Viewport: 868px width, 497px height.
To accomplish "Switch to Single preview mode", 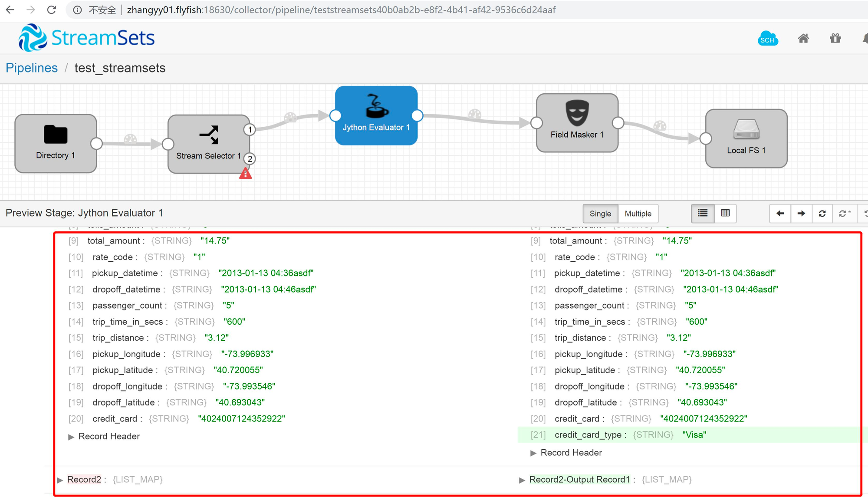I will 599,213.
